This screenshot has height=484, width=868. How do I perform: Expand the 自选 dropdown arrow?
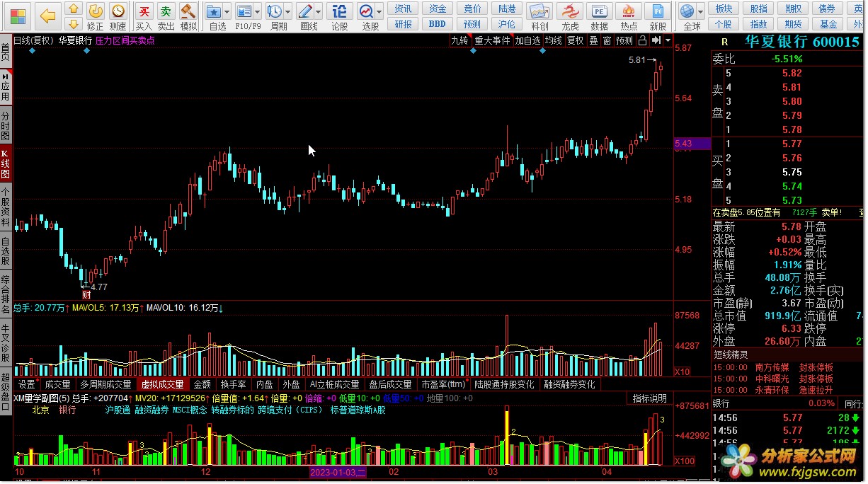click(x=227, y=12)
